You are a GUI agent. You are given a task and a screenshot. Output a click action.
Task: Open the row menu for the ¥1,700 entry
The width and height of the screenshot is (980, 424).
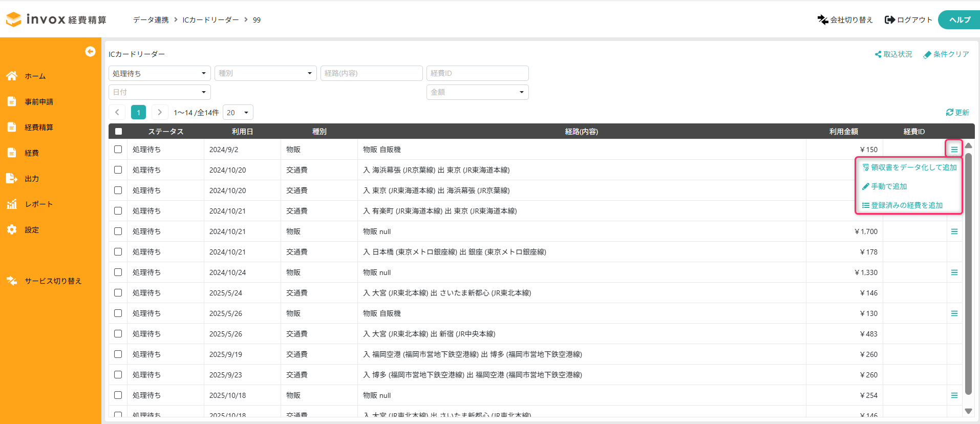[x=954, y=231]
